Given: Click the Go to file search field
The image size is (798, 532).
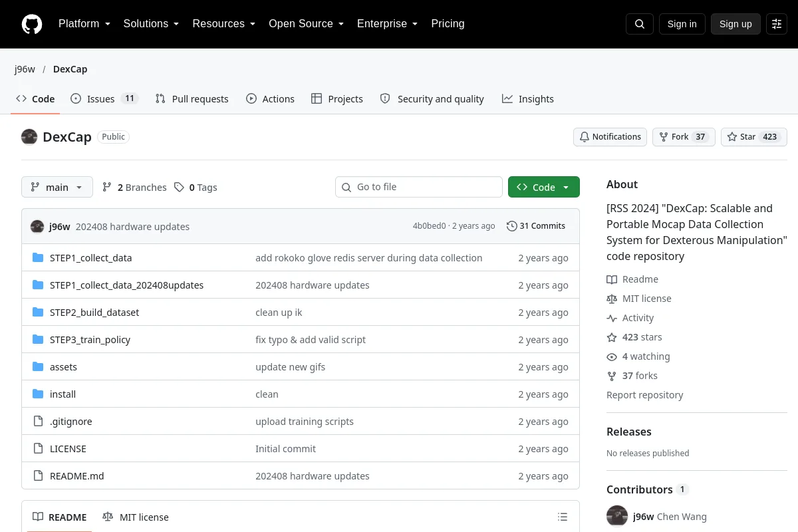Looking at the screenshot, I should 419,187.
